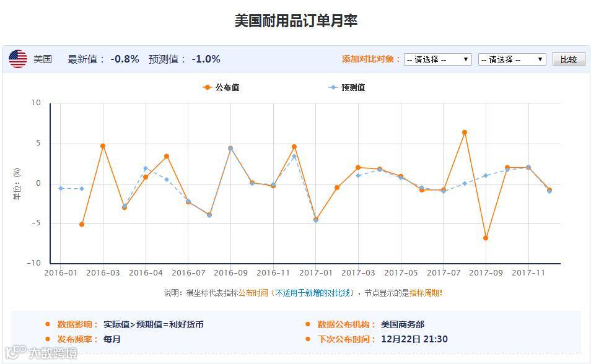Image resolution: width=591 pixels, height=364 pixels.
Task: Click the forecast value text -1.0%
Action: coord(206,59)
